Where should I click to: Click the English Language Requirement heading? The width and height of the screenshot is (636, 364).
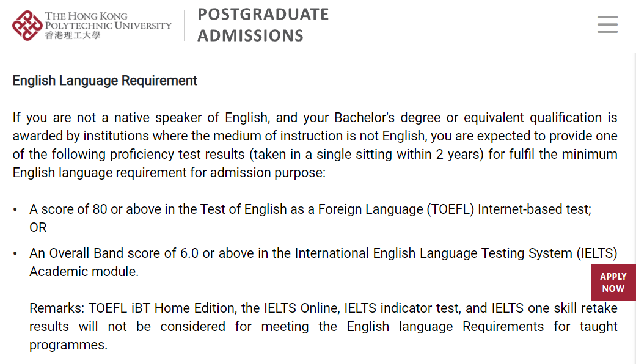(x=104, y=81)
